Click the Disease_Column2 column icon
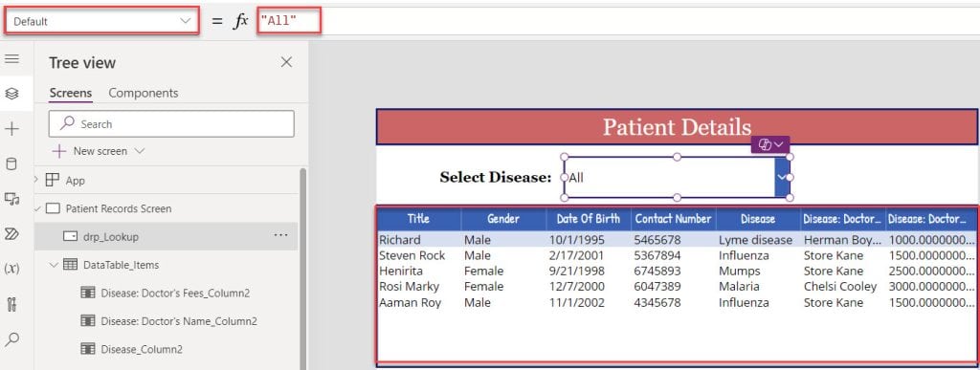The width and height of the screenshot is (980, 370). tap(87, 349)
